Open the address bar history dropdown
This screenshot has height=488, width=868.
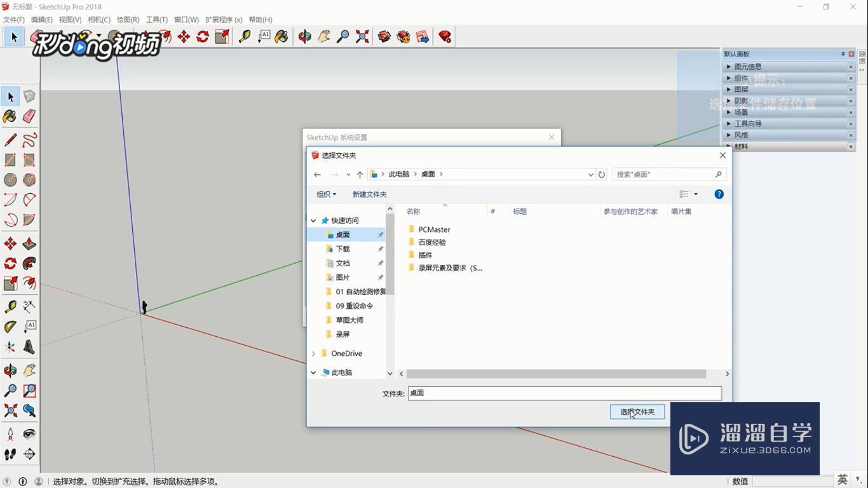[591, 174]
